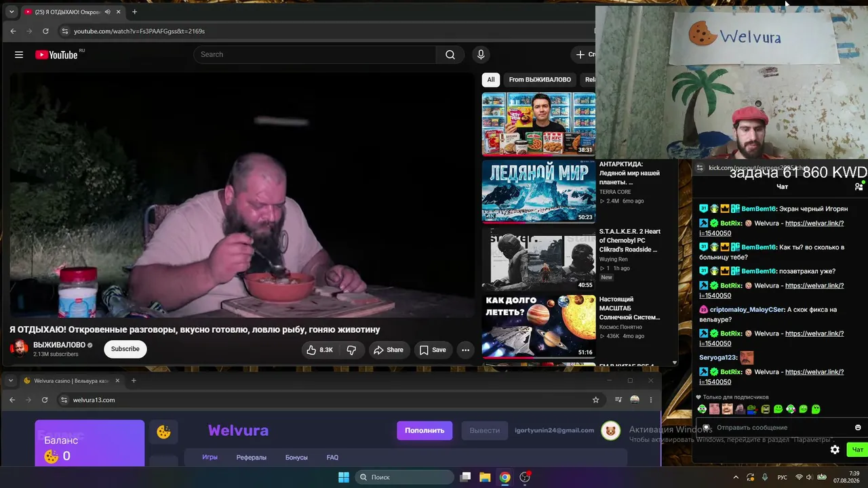Open media controls in Welvura browser toolbar
This screenshot has width=868, height=488.
tap(618, 400)
